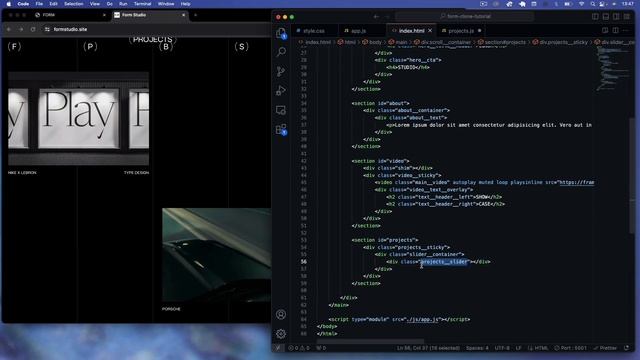Click the video src https URL on line 45
The image size is (640, 360).
577,182
